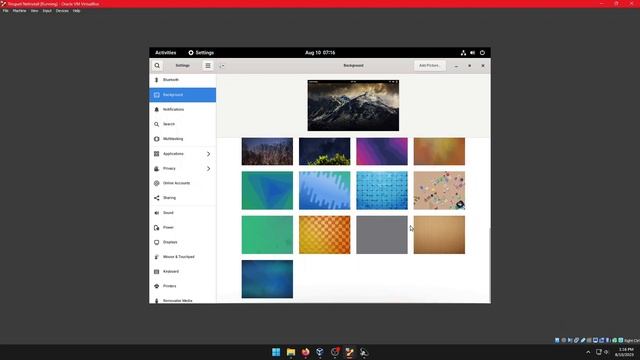640x360 pixels.
Task: Choose the beige scattered beads wallpaper
Action: pyautogui.click(x=439, y=190)
